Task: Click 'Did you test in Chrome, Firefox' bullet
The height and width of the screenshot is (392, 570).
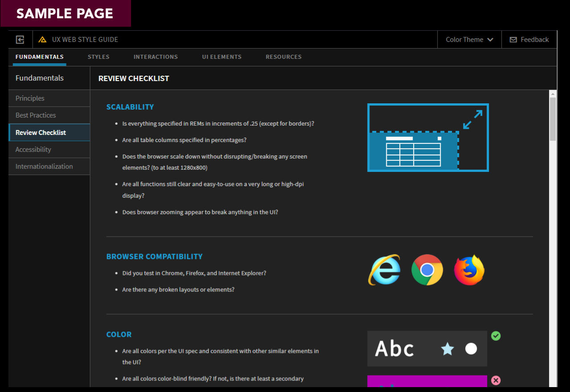Action: tap(194, 273)
